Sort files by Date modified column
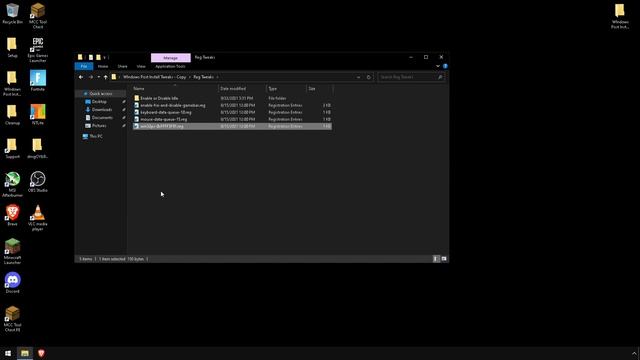Viewport: 640px width, 360px height. 242,89
